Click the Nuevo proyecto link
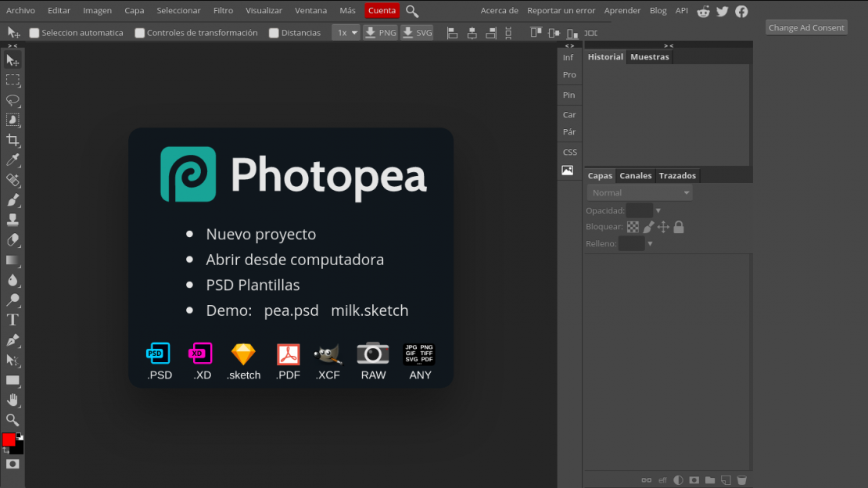868x488 pixels. point(260,234)
